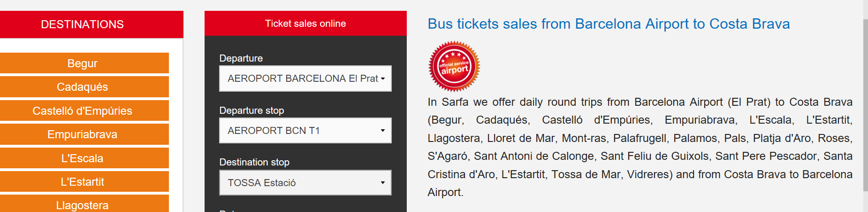868x212 pixels.
Task: Click the page vertical scrollbar
Action: [x=865, y=106]
